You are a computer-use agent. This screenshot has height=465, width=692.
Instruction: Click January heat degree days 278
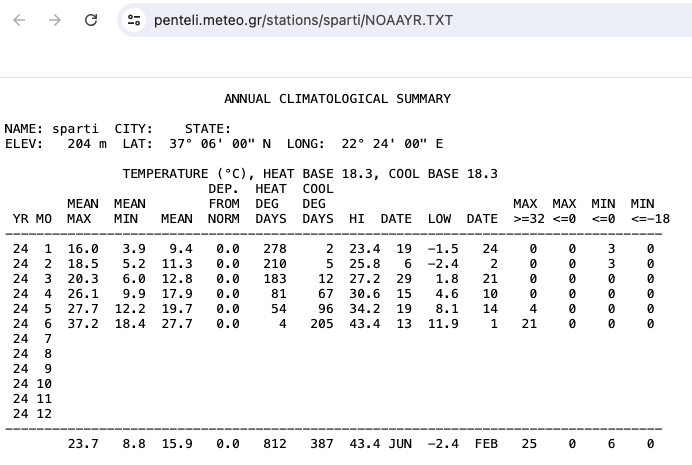[x=275, y=249]
